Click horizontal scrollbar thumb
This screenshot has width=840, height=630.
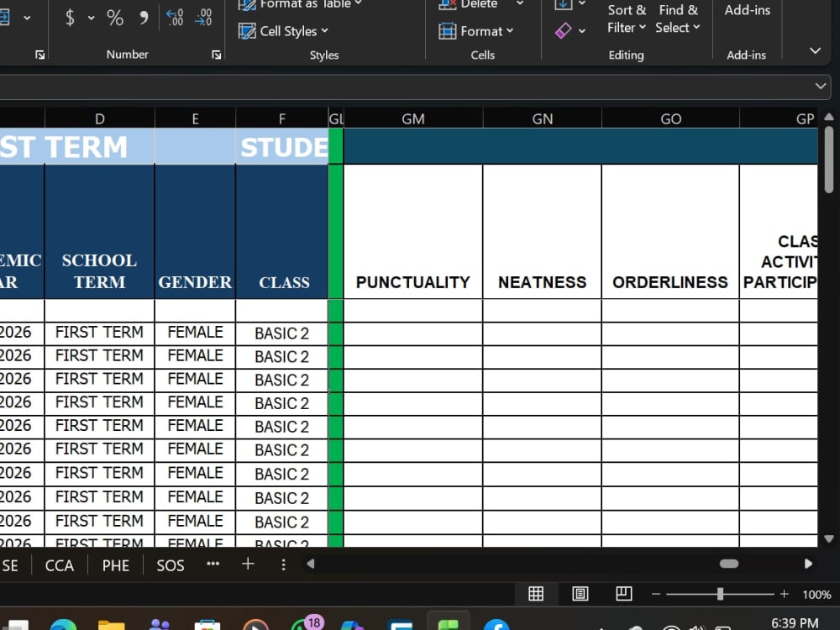coord(728,564)
